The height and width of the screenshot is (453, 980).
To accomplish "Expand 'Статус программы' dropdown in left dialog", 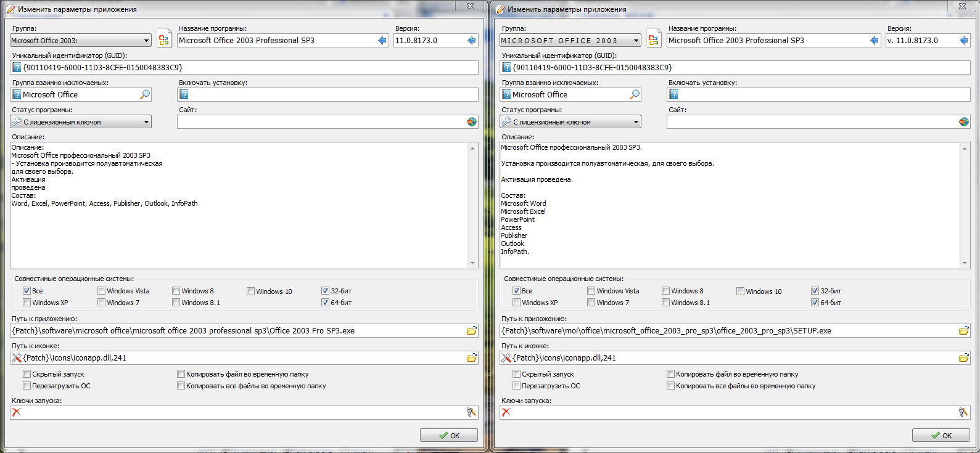I will 81,122.
